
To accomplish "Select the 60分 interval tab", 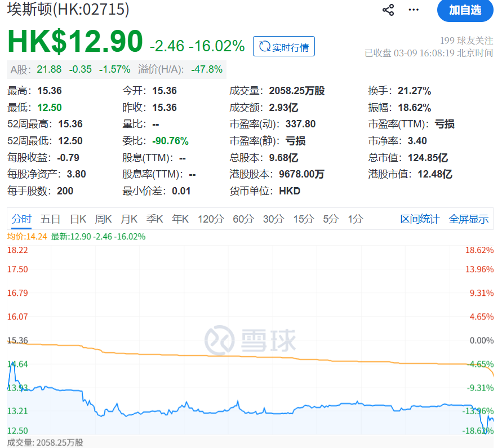I will (x=243, y=219).
